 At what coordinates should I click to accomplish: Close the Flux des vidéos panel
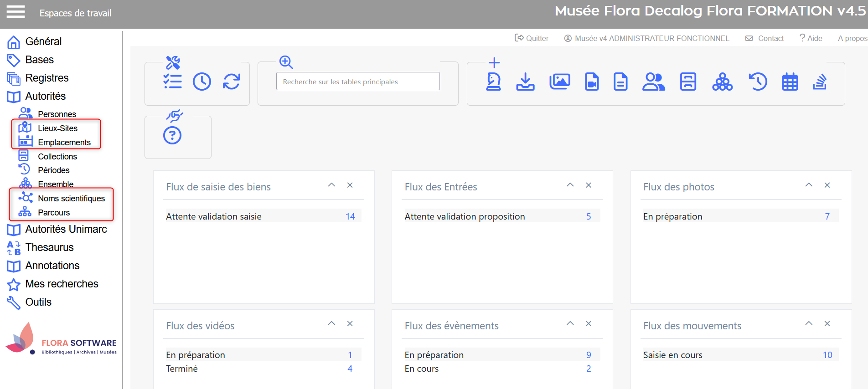click(350, 323)
